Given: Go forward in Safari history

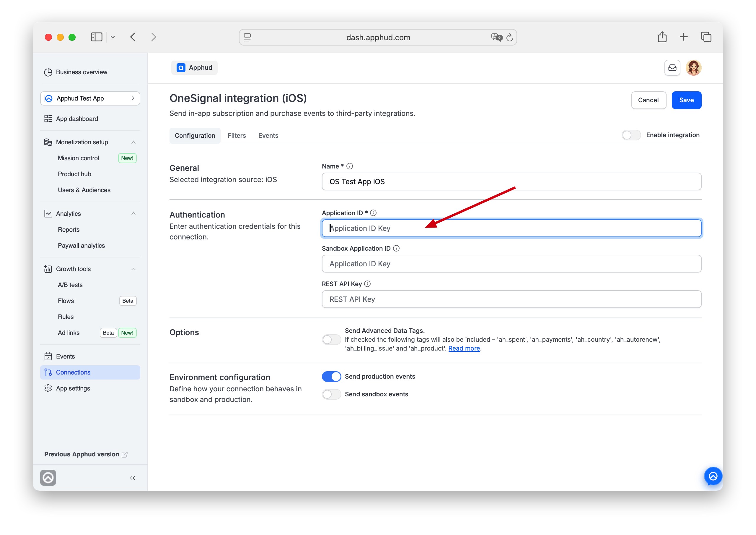Looking at the screenshot, I should point(154,37).
